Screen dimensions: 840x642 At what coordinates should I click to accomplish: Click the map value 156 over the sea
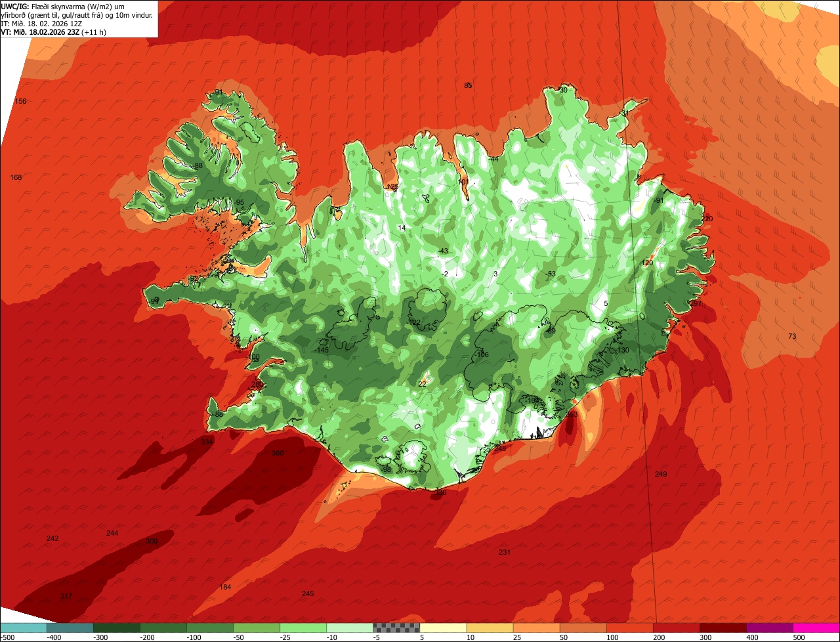click(20, 101)
